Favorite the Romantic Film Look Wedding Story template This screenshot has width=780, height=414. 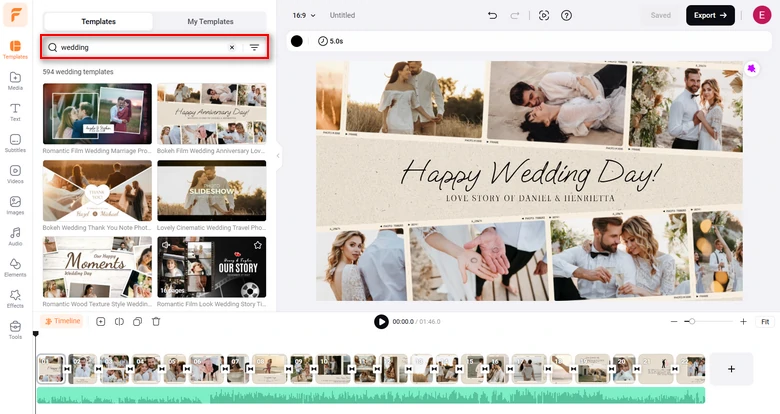click(x=258, y=245)
